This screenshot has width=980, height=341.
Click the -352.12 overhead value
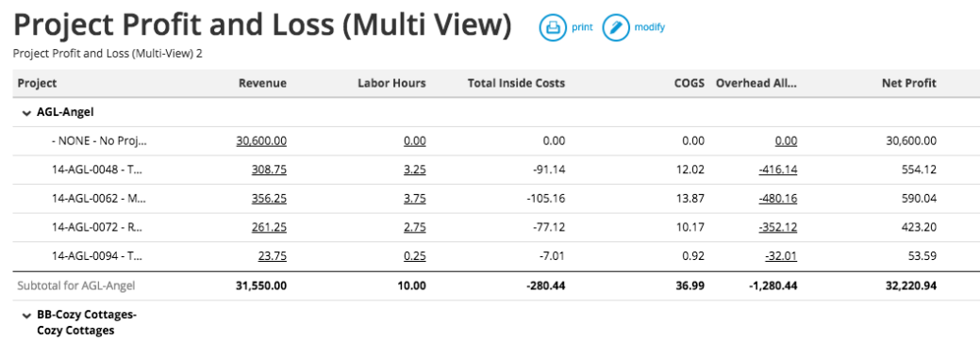[x=777, y=227]
